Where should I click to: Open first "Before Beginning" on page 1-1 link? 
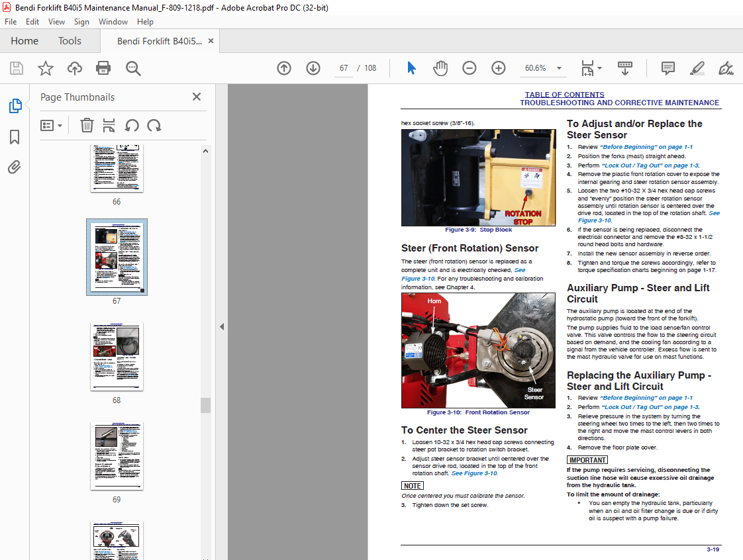coord(646,147)
